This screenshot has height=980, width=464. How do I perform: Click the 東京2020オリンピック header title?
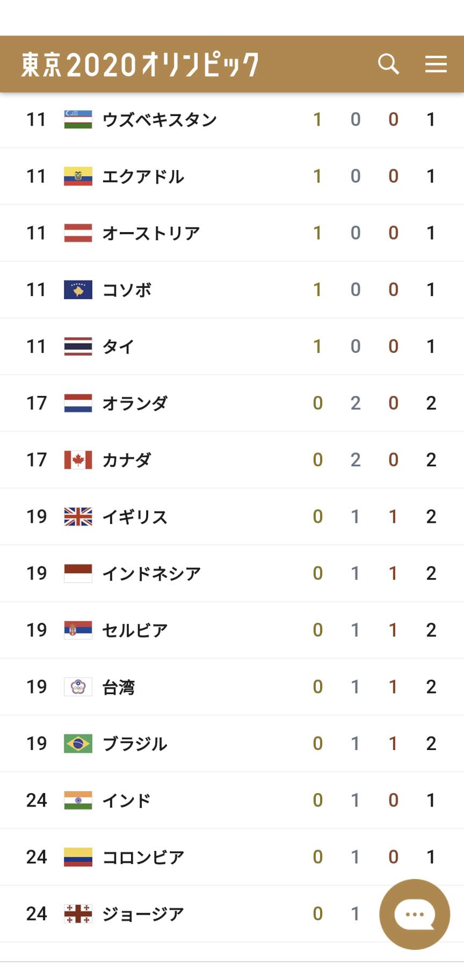[x=140, y=64]
